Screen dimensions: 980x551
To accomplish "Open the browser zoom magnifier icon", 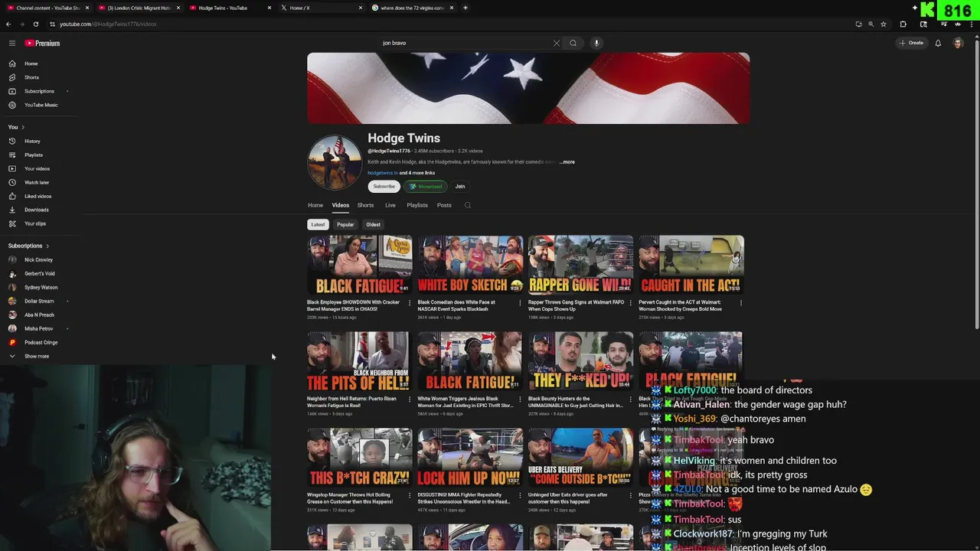I will [871, 24].
